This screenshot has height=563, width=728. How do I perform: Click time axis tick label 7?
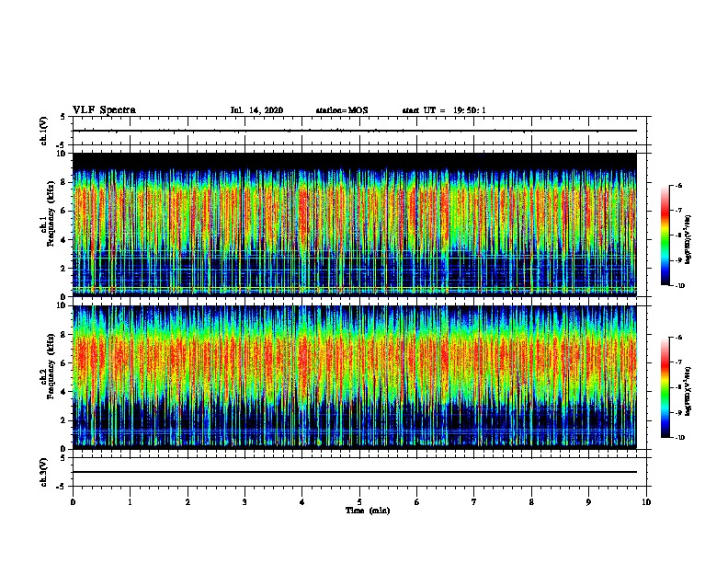[x=474, y=502]
